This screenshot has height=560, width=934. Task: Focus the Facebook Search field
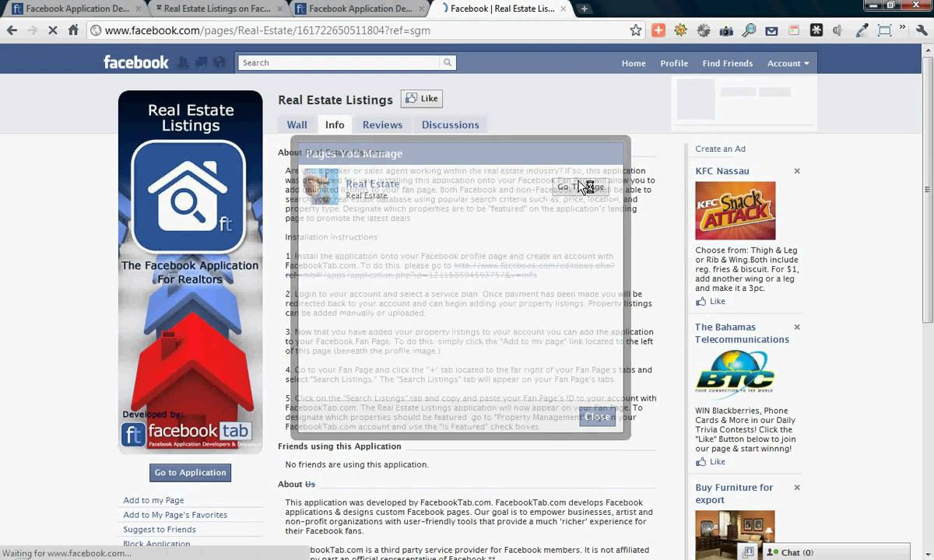[x=339, y=62]
